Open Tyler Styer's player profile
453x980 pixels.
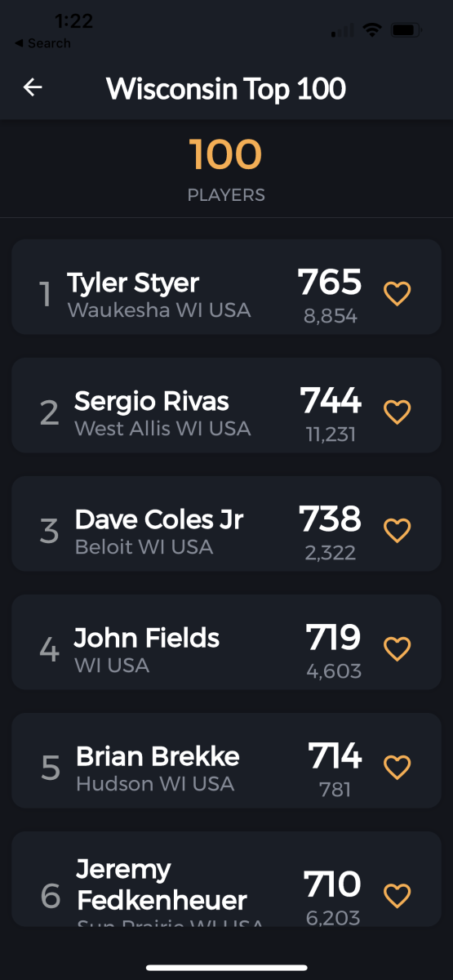coord(226,287)
